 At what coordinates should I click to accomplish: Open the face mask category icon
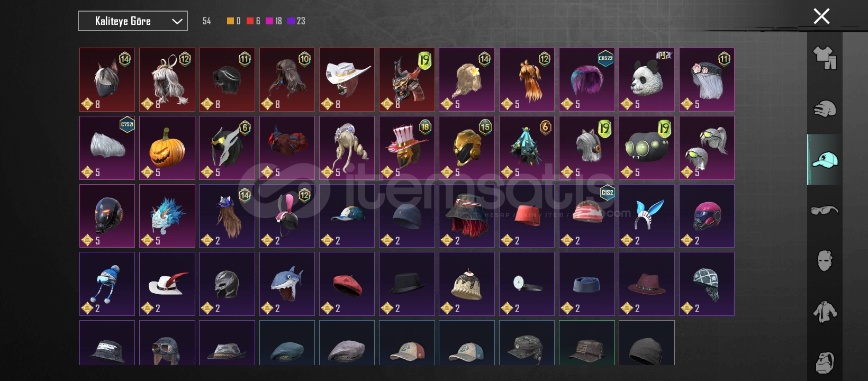825,260
